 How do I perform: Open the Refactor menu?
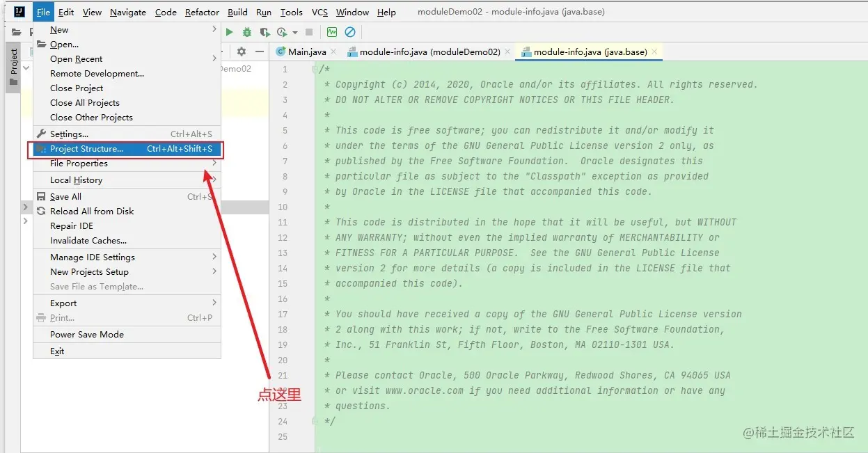click(x=202, y=12)
